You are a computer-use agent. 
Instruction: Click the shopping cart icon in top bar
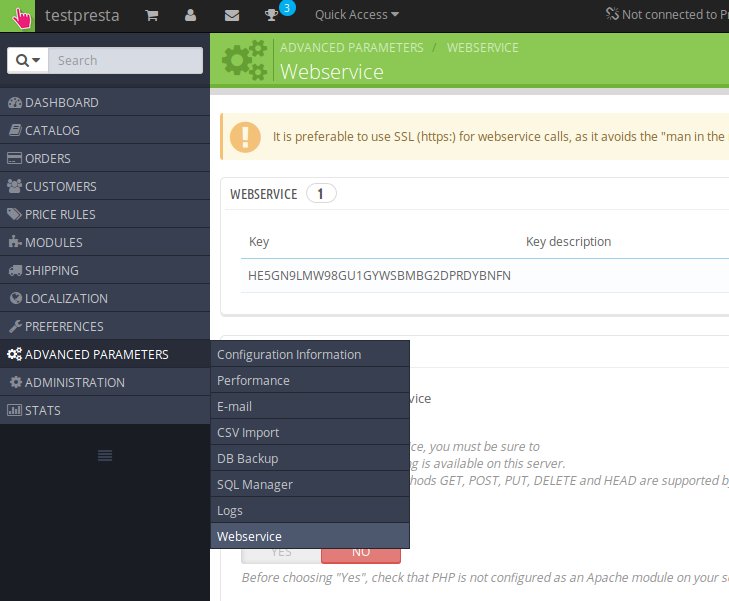tap(151, 15)
